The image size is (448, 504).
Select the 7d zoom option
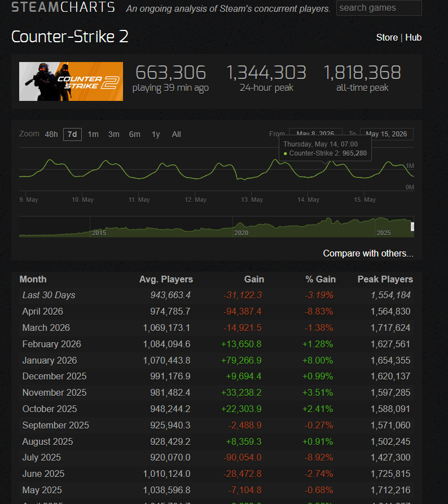72,134
